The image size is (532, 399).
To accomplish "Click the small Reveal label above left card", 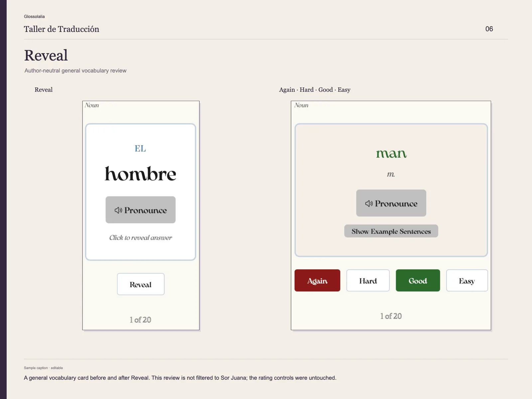I will 44,90.
